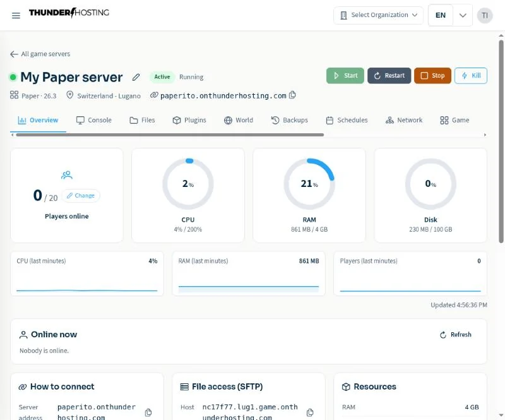Stop the server
Viewport: 505px width, 420px height.
point(432,76)
